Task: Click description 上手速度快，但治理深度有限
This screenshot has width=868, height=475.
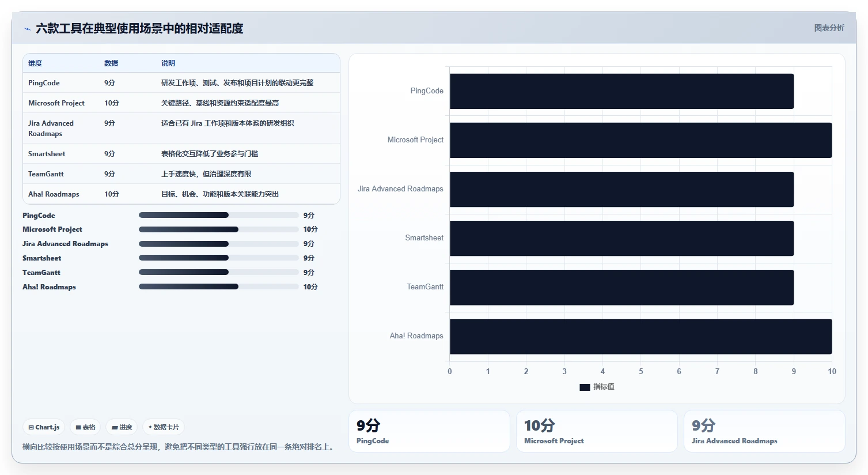Action: point(206,174)
